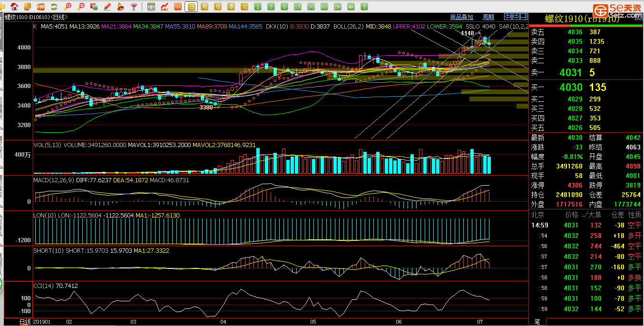Click the LON(10) indicator label
The height and width of the screenshot is (326, 644).
click(x=45, y=215)
